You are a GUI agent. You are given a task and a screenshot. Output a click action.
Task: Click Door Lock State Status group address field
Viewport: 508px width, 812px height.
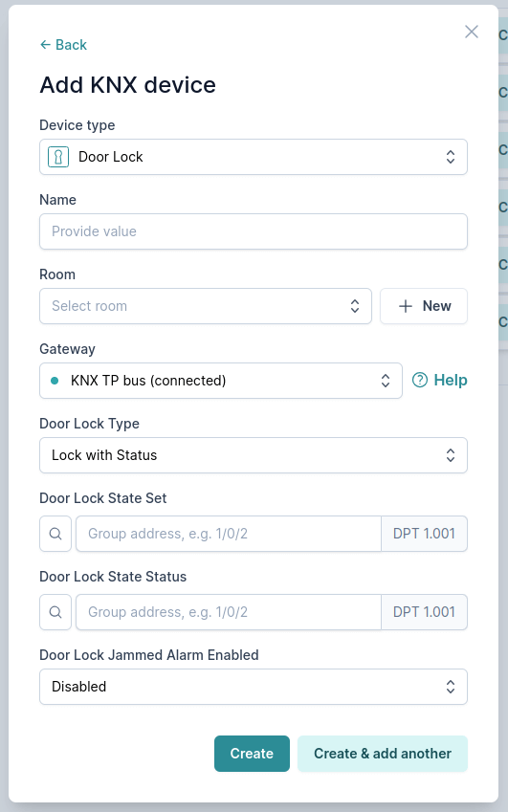tap(229, 612)
